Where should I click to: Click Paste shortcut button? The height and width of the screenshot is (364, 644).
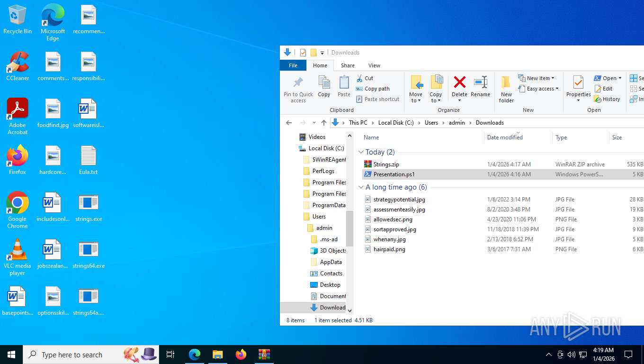(377, 99)
